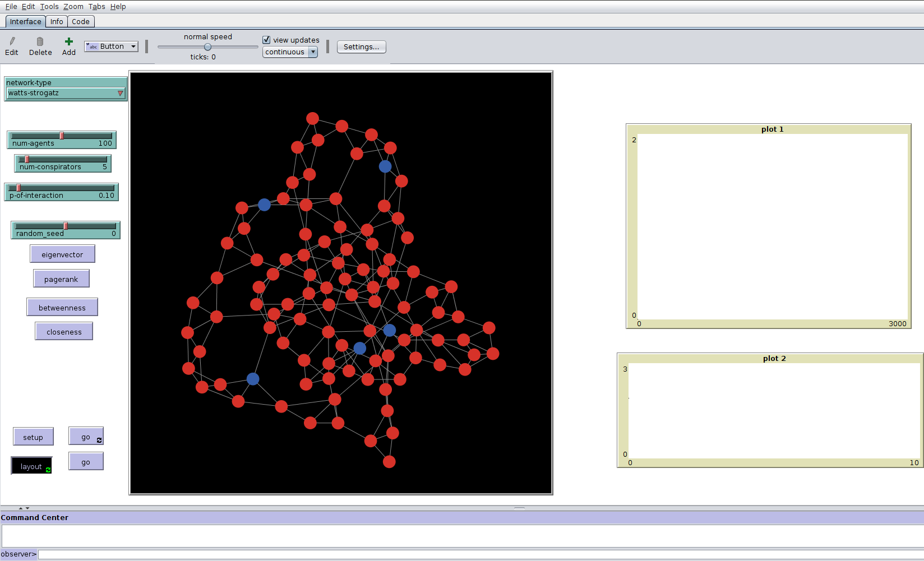924x561 pixels.
Task: Open the Settings dialog
Action: (x=361, y=47)
